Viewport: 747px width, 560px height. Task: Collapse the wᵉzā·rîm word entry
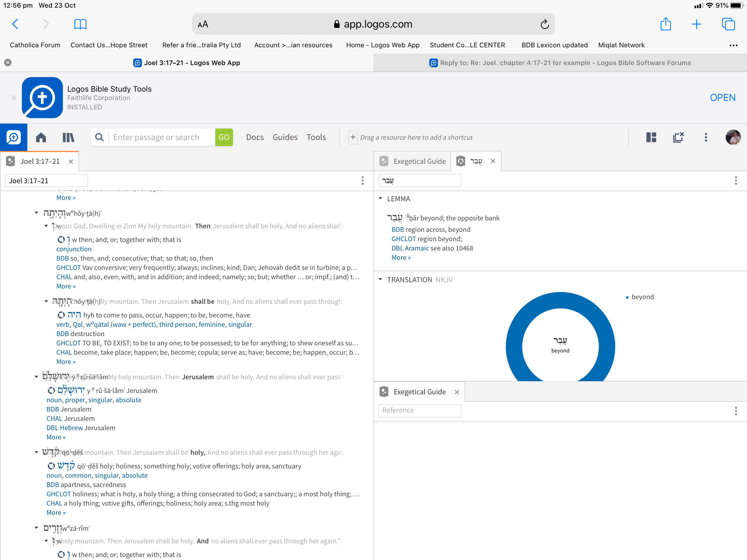pos(36,527)
